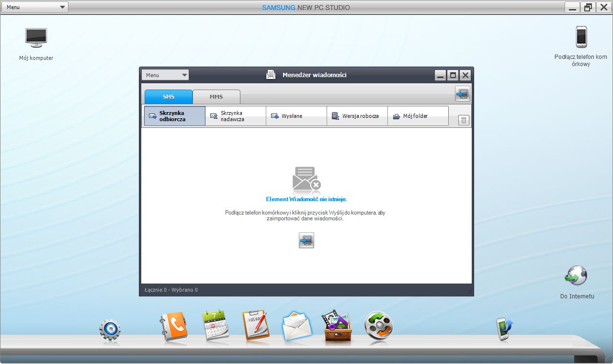Open the My Computer desktop icon
Screen dimensions: 613x364
36,38
